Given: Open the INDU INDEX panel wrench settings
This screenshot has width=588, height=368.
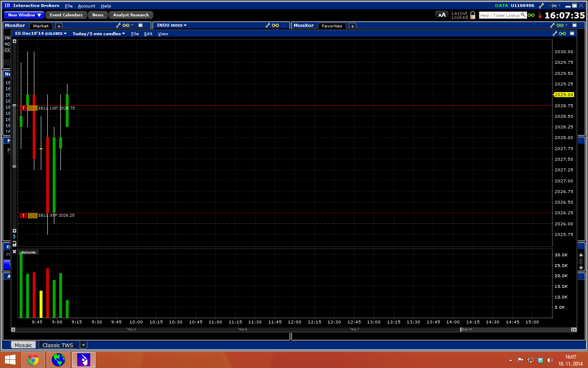Looking at the screenshot, I should tap(268, 25).
